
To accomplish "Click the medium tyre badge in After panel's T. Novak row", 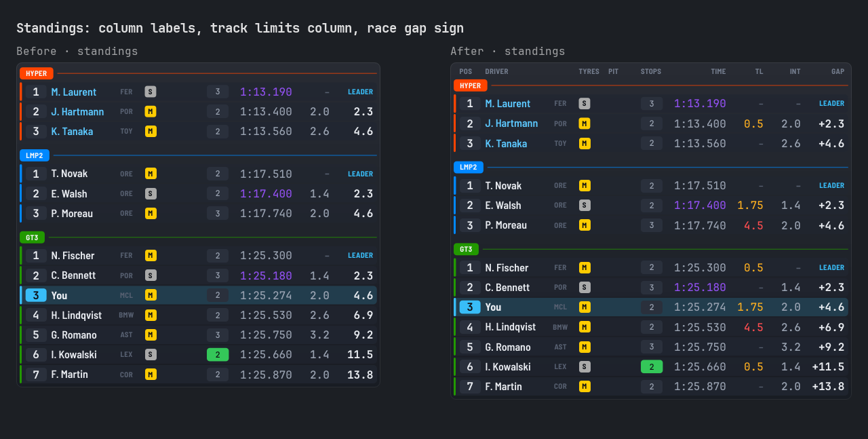I will pos(585,185).
